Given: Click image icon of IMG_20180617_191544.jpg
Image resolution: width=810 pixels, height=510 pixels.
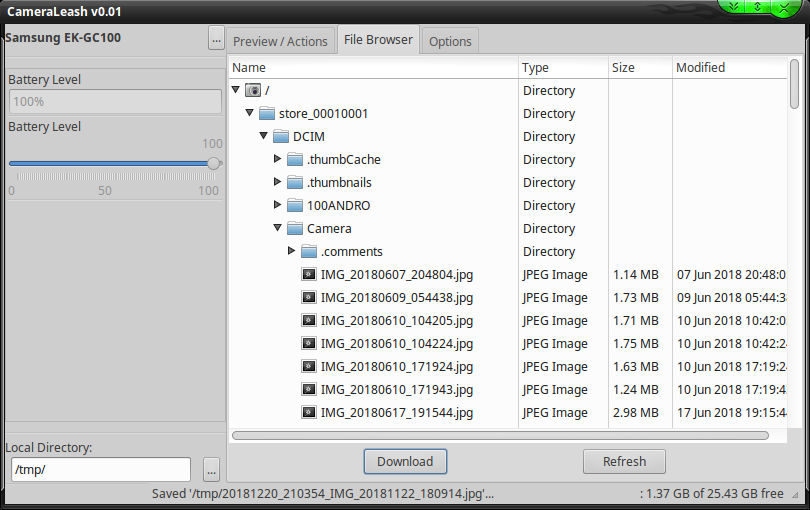Looking at the screenshot, I should [x=309, y=412].
